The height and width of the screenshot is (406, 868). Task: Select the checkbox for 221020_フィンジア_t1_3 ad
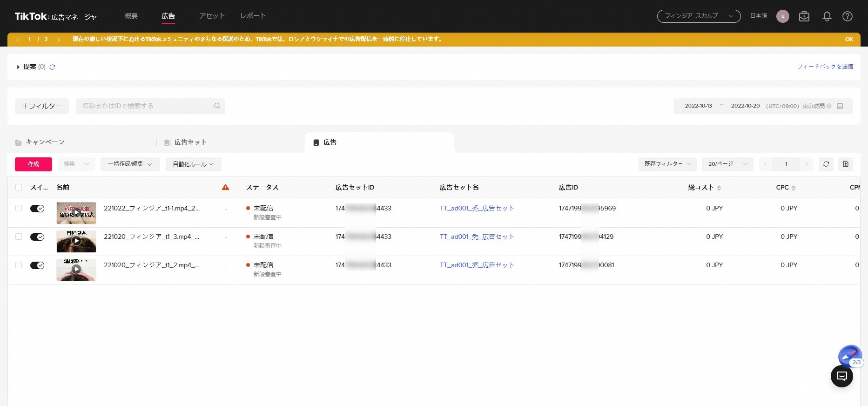[x=19, y=237]
